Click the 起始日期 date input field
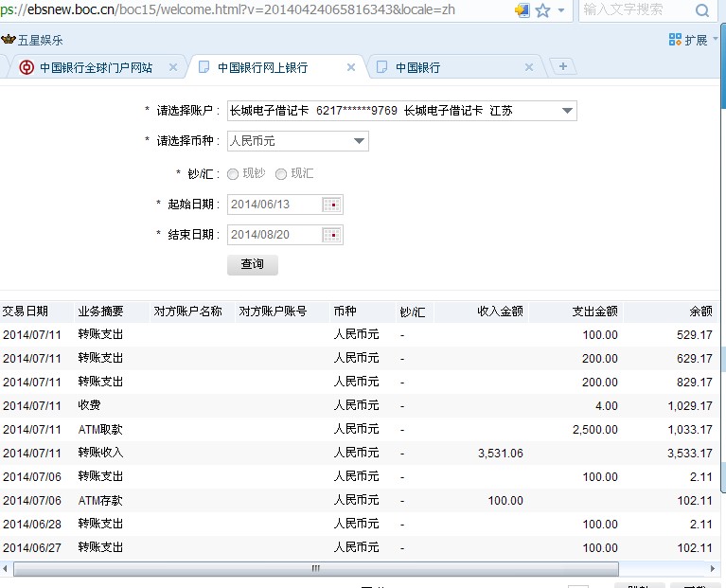 [274, 205]
